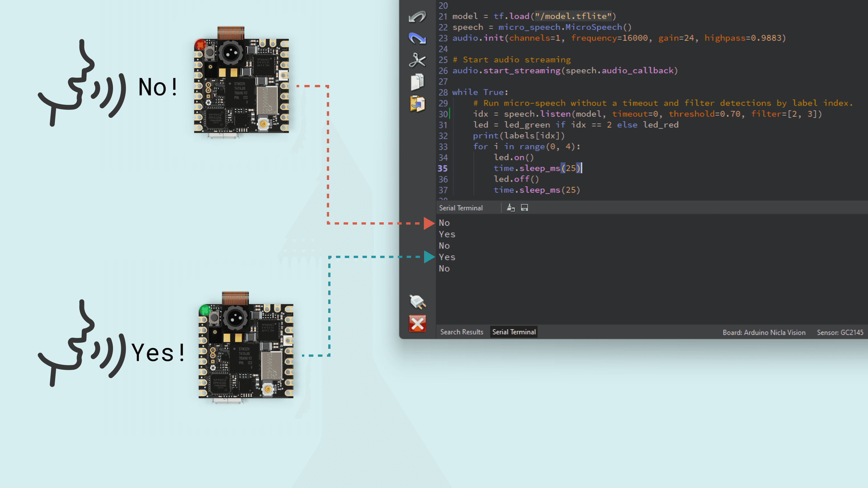Viewport: 868px width, 488px height.
Task: Click the blue Redo arrow icon
Action: pos(417,38)
